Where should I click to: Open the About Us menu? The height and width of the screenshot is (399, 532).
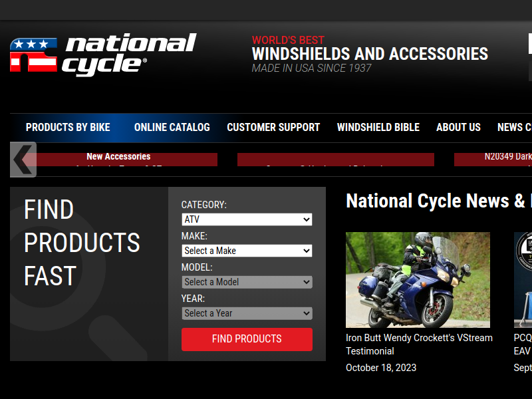(x=458, y=127)
